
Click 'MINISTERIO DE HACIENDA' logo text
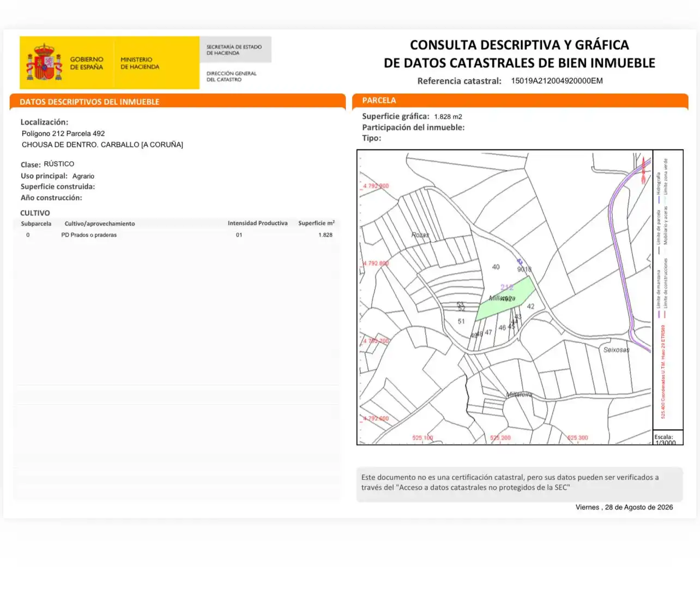140,63
